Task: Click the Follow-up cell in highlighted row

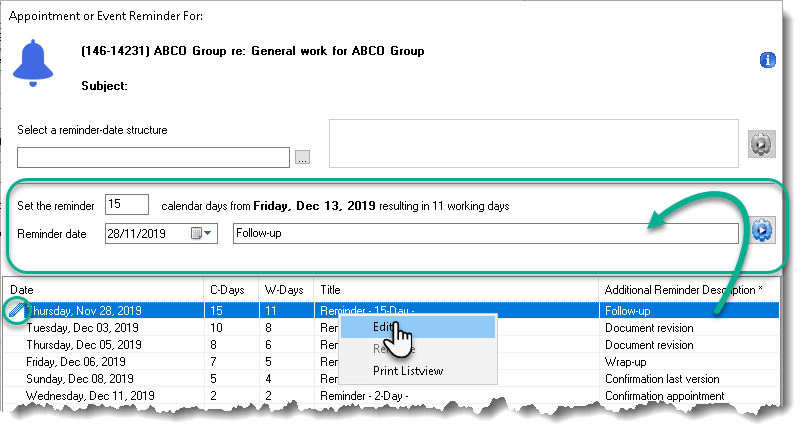Action: [627, 311]
